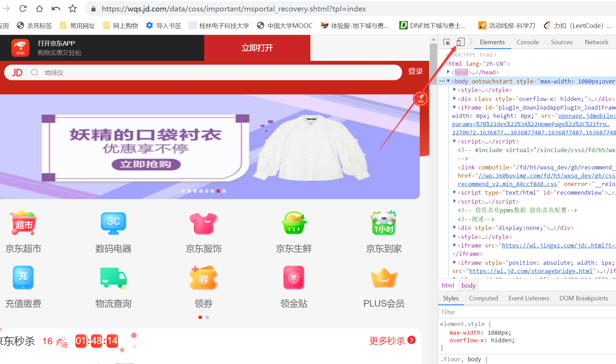Open the 妖精的口袋衬衣 promo banner
The height and width of the screenshot is (364, 616).
click(210, 147)
